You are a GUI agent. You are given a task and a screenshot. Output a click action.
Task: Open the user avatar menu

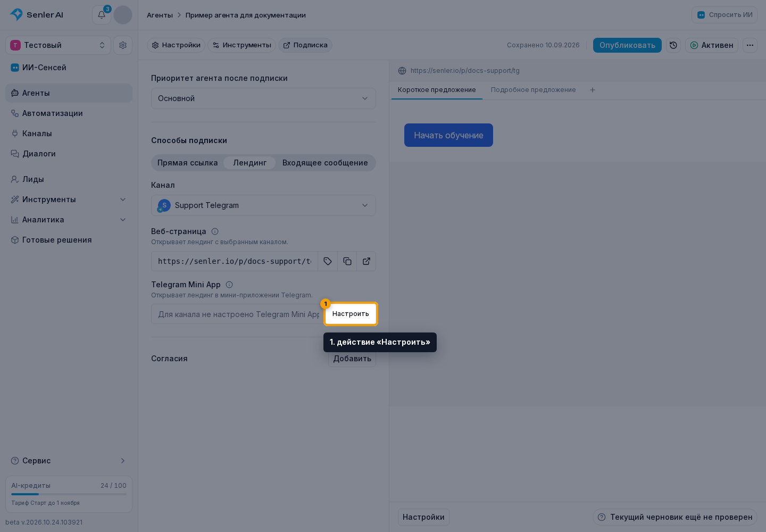click(123, 15)
